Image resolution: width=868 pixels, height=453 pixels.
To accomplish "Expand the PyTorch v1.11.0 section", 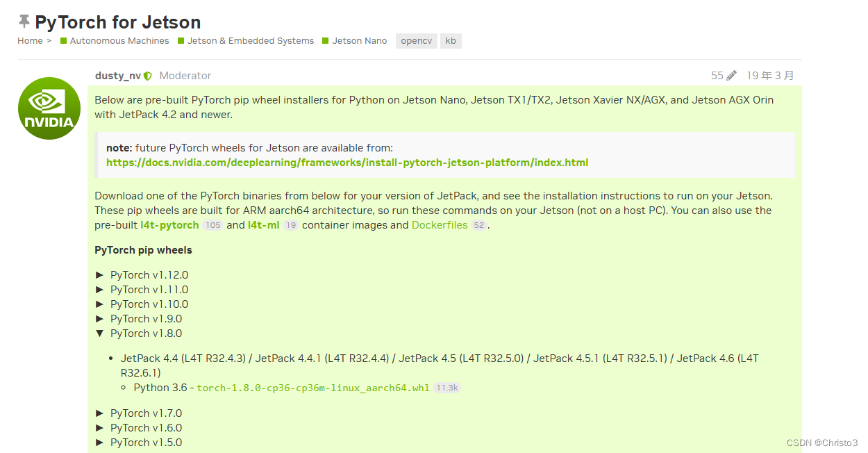I will [142, 289].
